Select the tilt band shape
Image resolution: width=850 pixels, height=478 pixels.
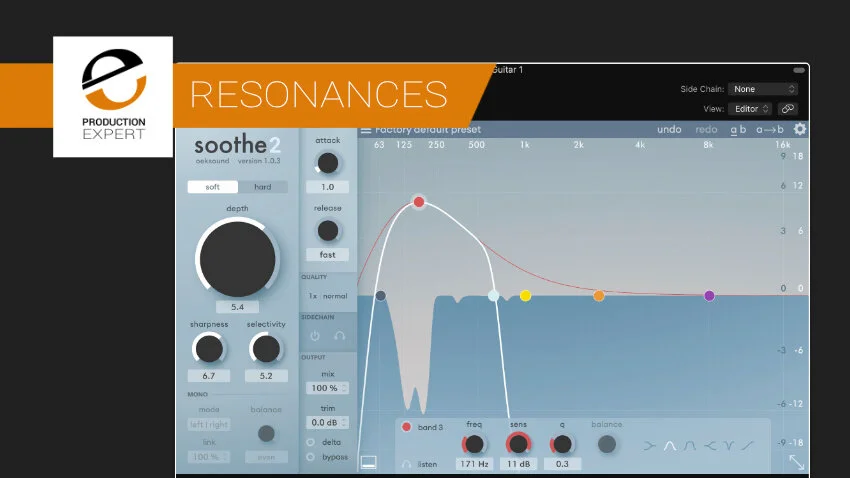pyautogui.click(x=748, y=445)
